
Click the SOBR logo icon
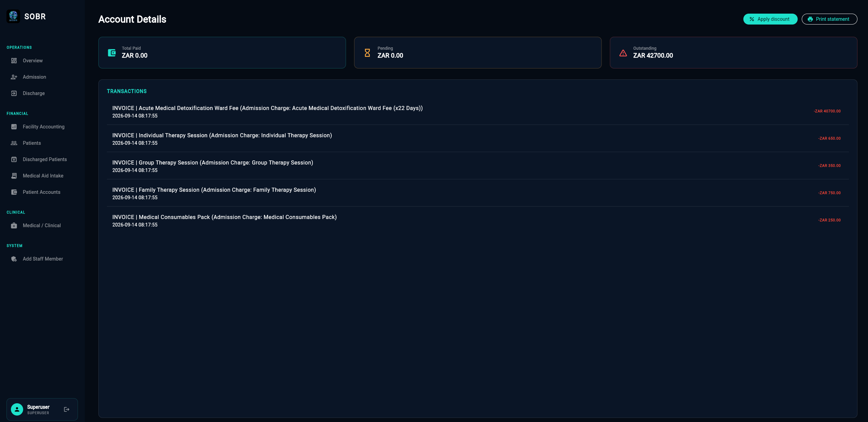[13, 16]
